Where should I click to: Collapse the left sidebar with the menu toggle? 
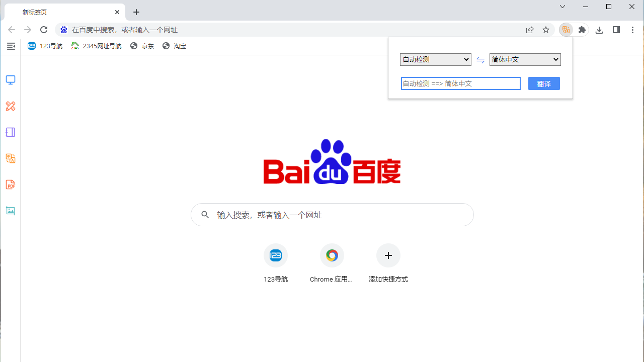point(11,46)
